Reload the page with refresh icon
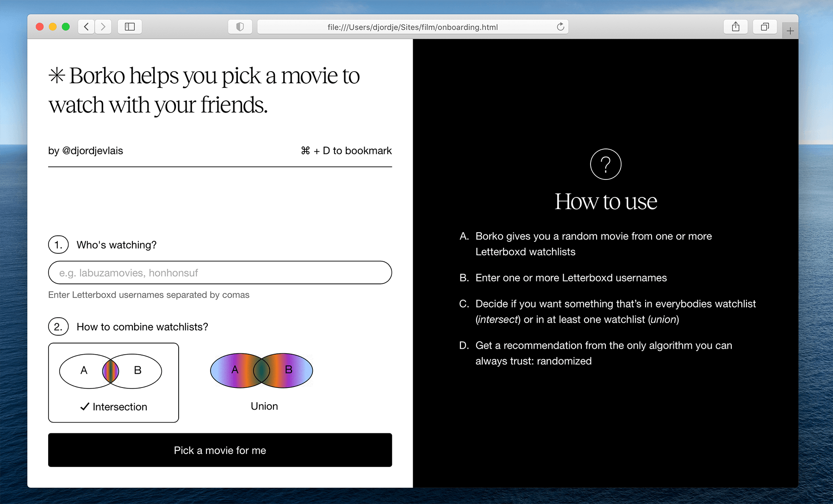The height and width of the screenshot is (504, 833). [x=560, y=27]
